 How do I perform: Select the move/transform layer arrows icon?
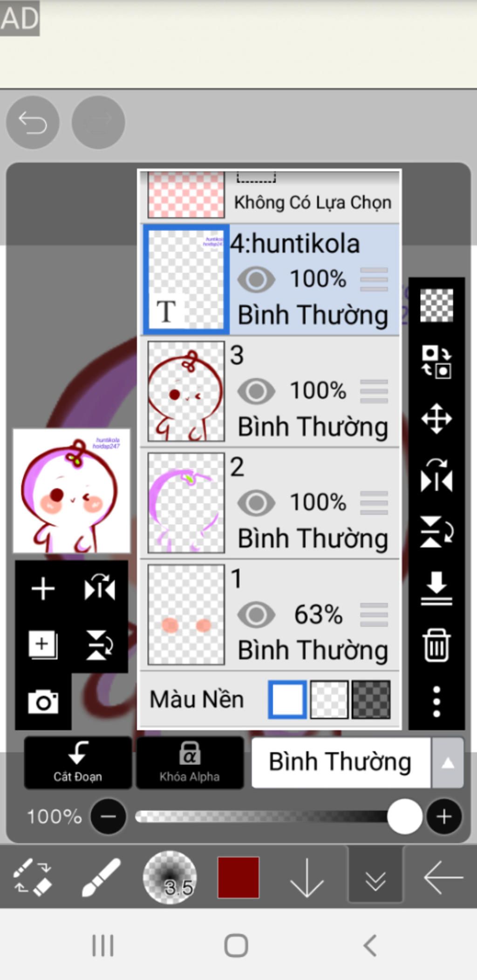pos(436,419)
